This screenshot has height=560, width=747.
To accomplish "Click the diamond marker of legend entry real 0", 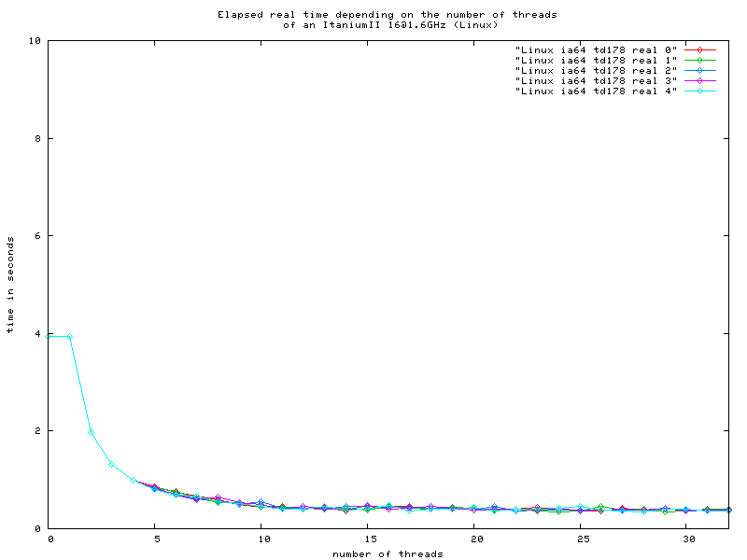I will click(699, 49).
